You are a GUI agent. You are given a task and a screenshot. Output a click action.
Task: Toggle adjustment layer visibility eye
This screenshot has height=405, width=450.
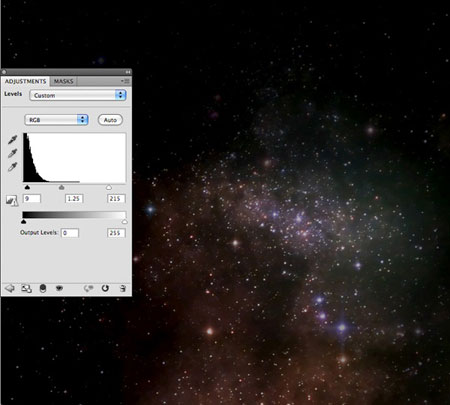[x=59, y=288]
